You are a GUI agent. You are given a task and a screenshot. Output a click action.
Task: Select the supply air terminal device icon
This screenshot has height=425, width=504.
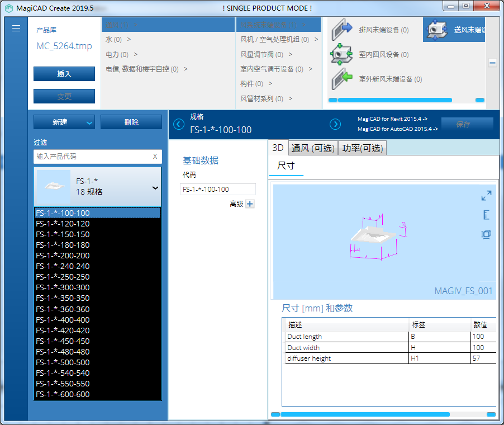(436, 30)
